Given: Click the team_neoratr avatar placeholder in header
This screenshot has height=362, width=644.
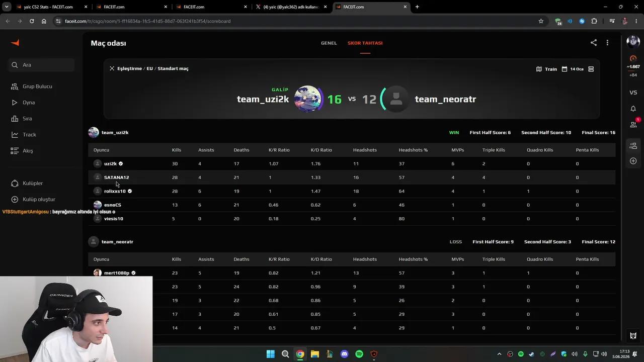Looking at the screenshot, I should coord(396,99).
